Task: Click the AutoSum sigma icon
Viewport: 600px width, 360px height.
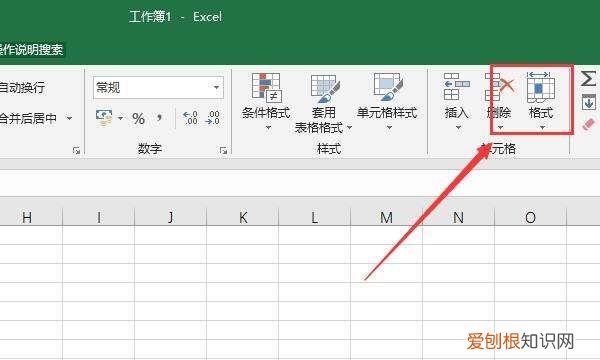Action: click(588, 78)
